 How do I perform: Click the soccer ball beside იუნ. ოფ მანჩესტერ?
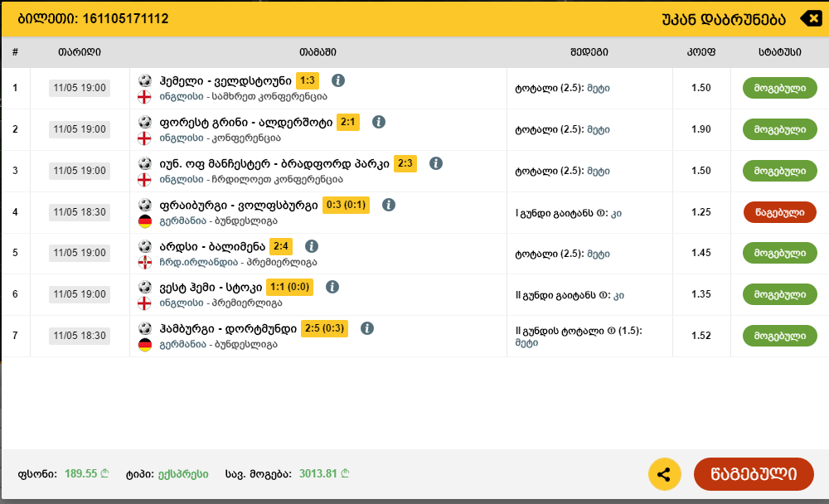(144, 163)
